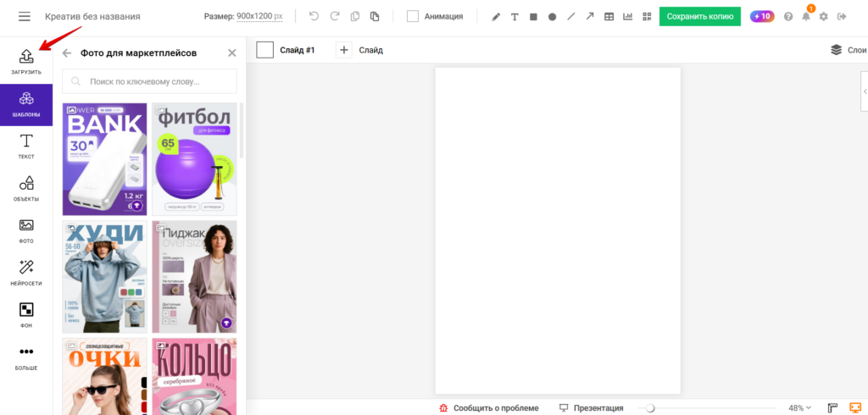Click the orange screen icon in bottom bar

[x=854, y=408]
